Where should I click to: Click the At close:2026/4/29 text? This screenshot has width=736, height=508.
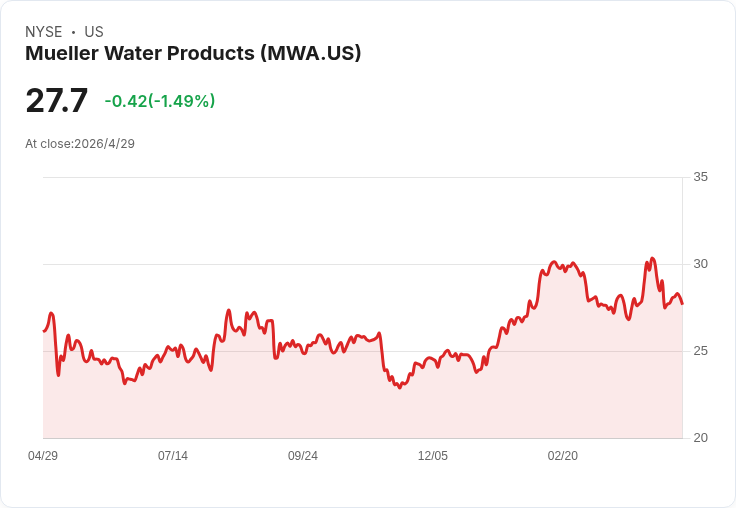pyautogui.click(x=80, y=144)
